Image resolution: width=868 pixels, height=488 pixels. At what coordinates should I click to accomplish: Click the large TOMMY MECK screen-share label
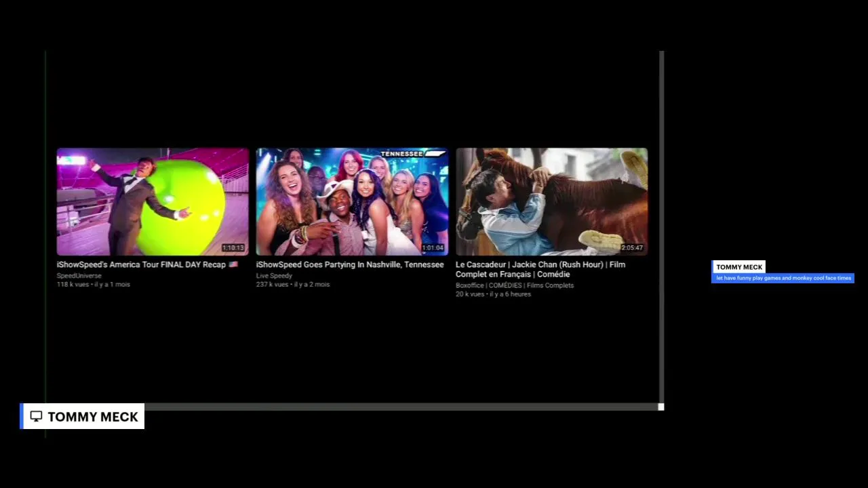click(x=82, y=417)
